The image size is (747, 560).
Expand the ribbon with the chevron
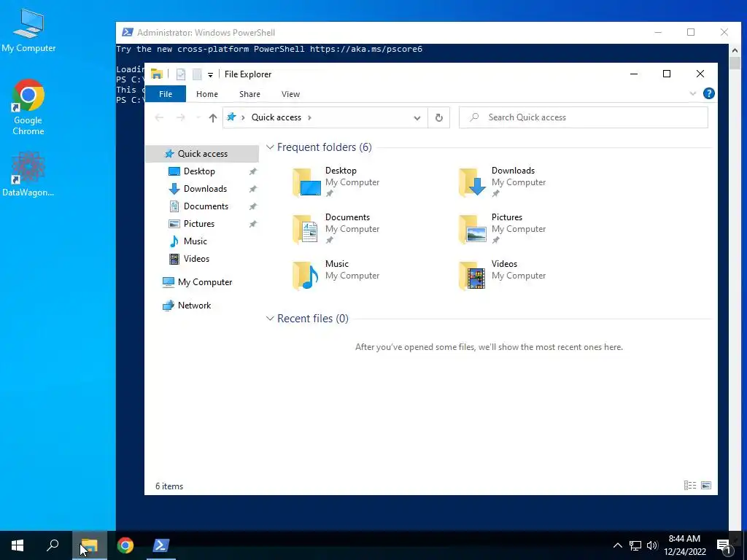click(693, 93)
